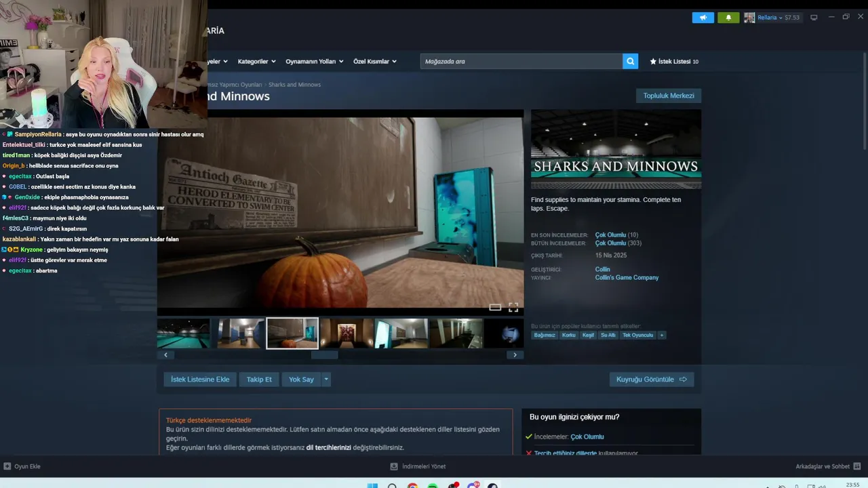This screenshot has width=868, height=488.
Task: Open friends and chat icon at bottom right
Action: click(857, 466)
